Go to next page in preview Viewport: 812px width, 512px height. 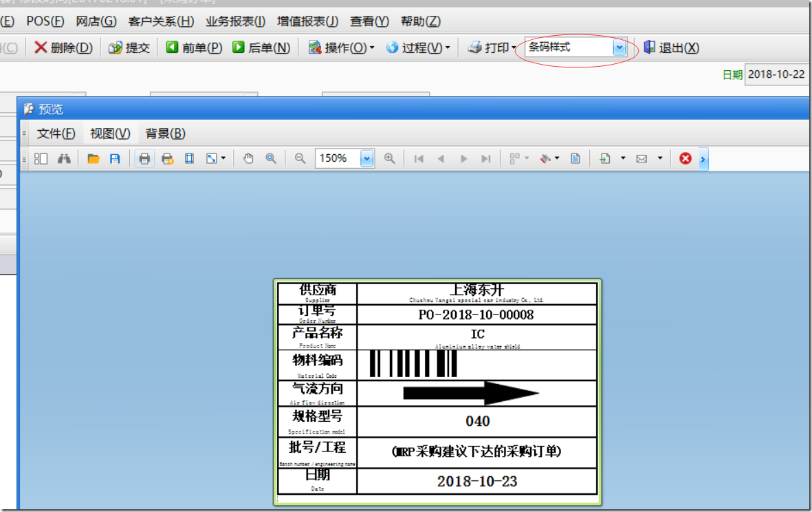463,158
